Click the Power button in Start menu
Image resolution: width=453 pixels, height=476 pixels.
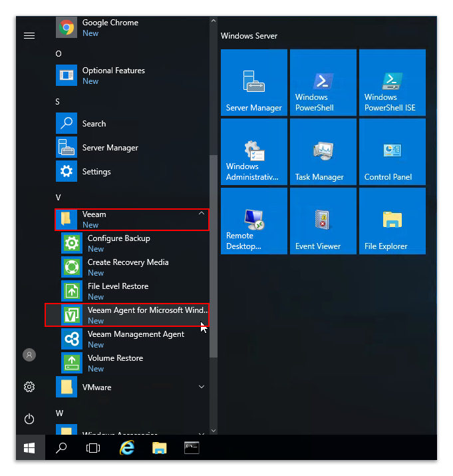pos(29,419)
